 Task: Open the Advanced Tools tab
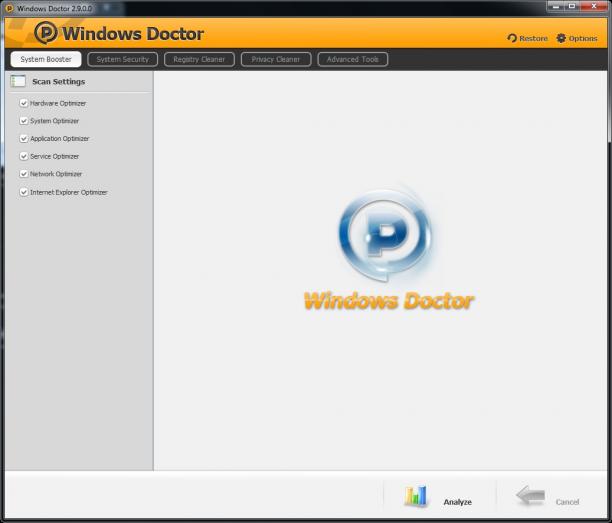[353, 59]
